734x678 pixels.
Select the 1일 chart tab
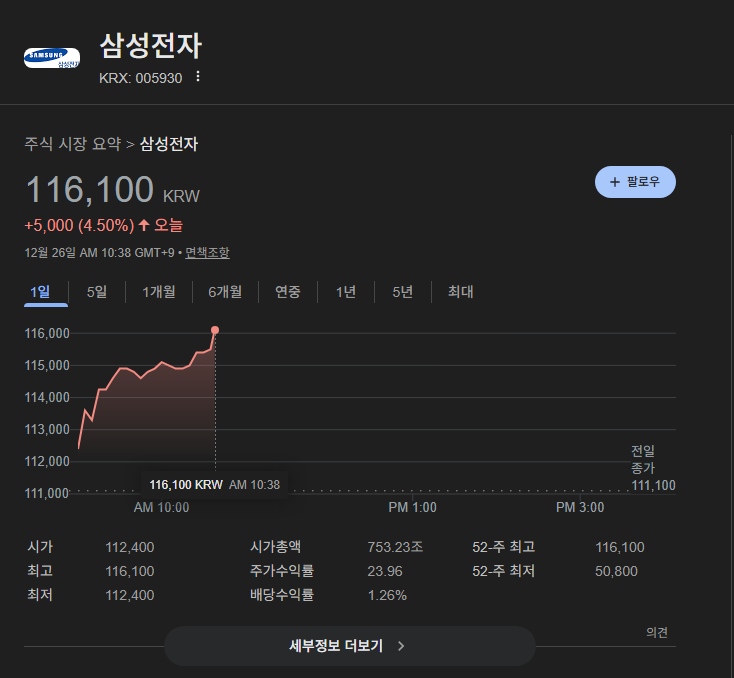(40, 292)
